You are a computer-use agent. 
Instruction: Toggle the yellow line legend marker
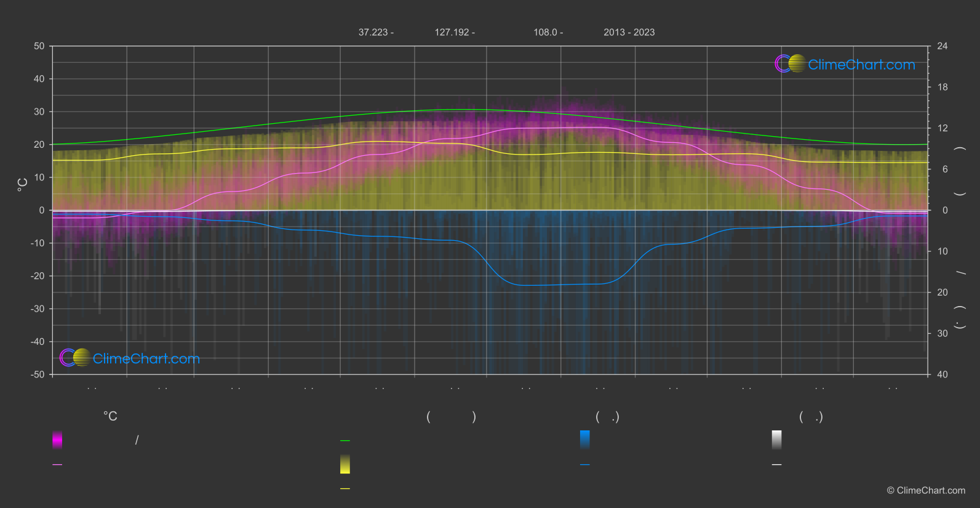pos(345,489)
